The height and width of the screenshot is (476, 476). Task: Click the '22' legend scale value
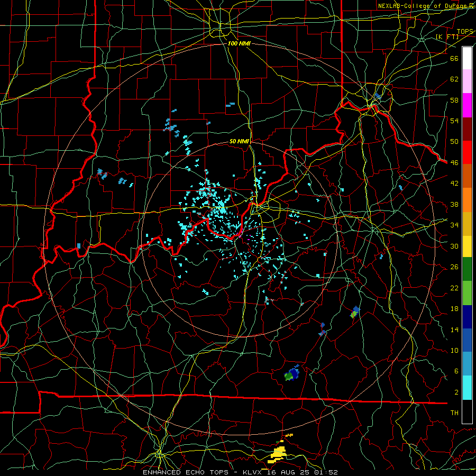pos(454,288)
